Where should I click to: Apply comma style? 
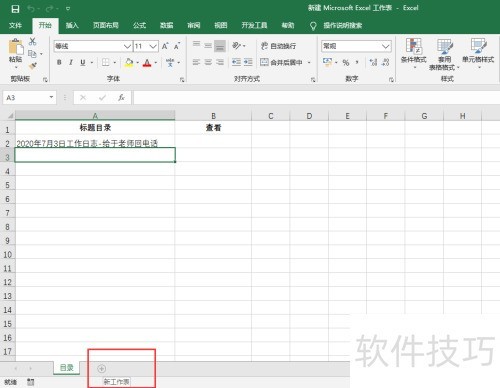click(357, 62)
